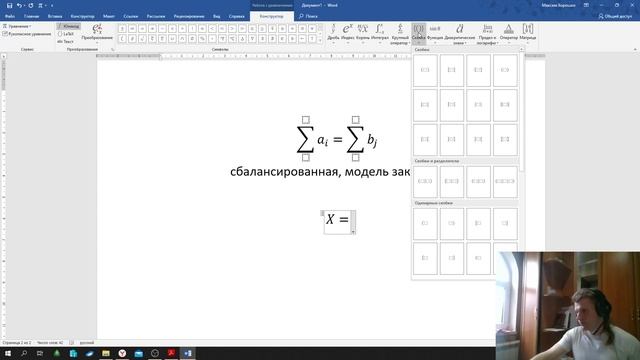Screen dimensions: 640x360
Task: Save the document from Quick Access toolbar
Action: pos(9,5)
